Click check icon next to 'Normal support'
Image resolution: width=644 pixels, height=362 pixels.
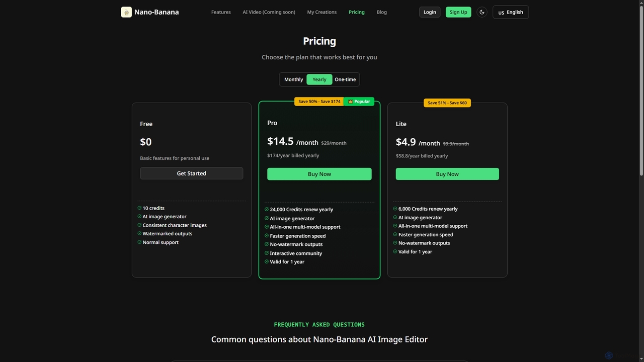click(x=139, y=242)
